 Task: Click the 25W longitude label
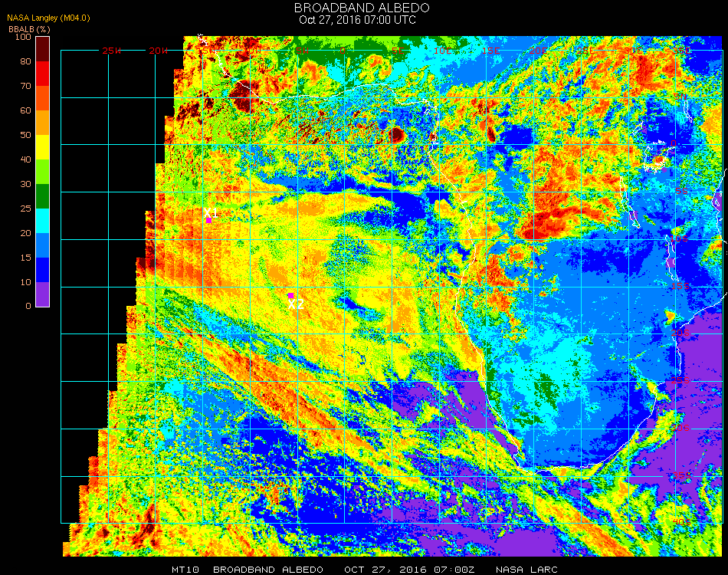[x=111, y=51]
